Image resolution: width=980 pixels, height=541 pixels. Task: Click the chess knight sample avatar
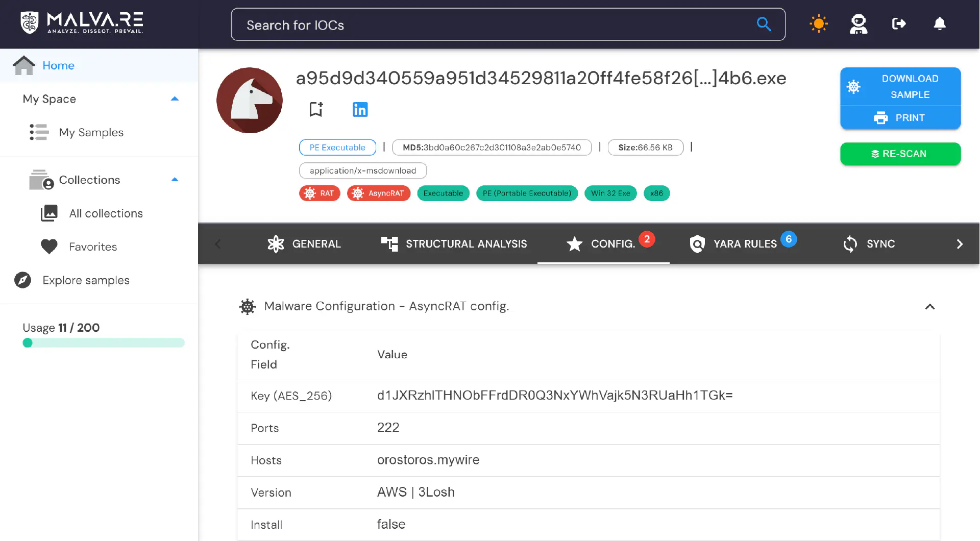click(x=250, y=101)
